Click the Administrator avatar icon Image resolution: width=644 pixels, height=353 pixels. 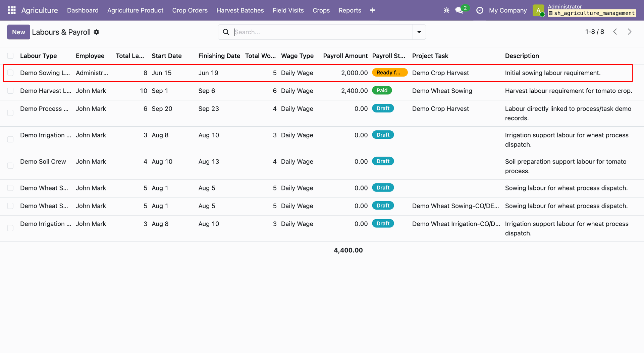coord(538,10)
